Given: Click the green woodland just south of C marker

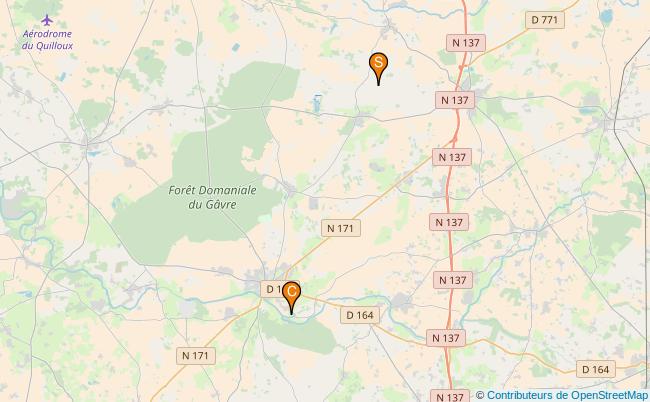Looking at the screenshot, I should point(299,336).
